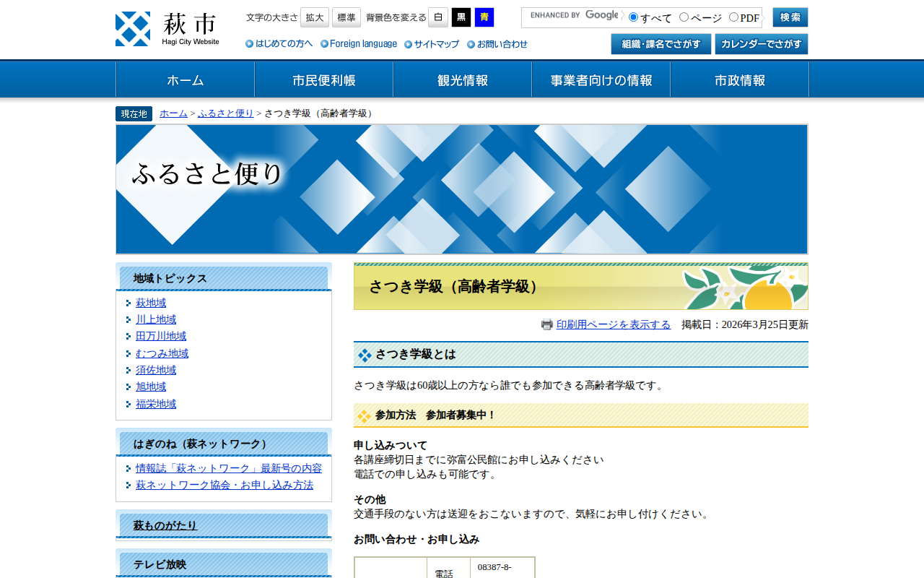Set background color to white (白)
Viewport: 924px width, 578px height.
coord(438,17)
